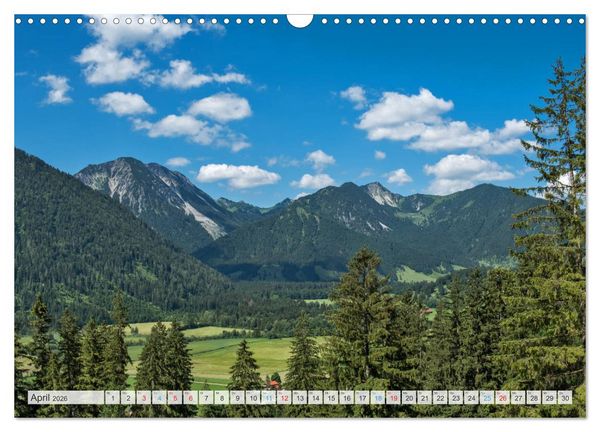Viewport: 600px width, 432px height.
Task: Select date 2 in the calendar strip
Action: click(x=128, y=398)
